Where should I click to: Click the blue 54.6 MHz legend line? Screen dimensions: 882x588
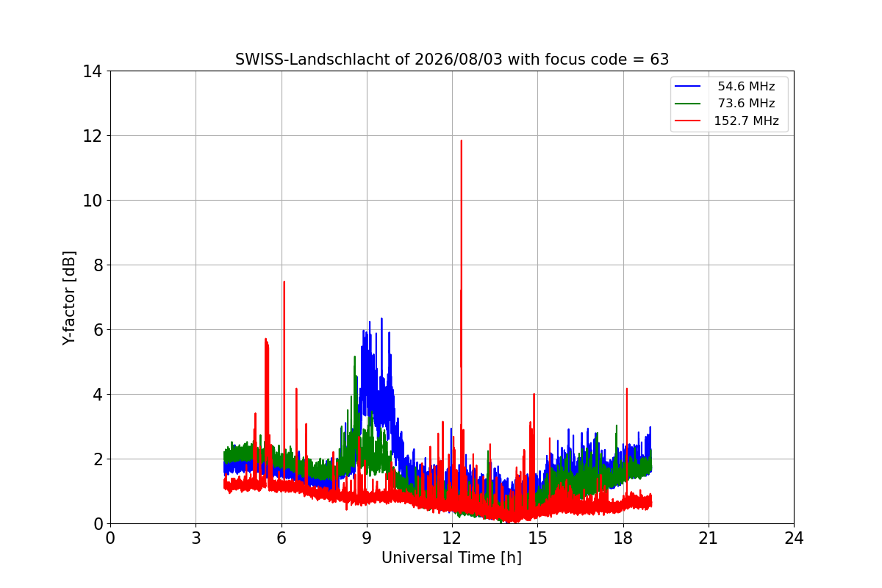click(x=689, y=87)
